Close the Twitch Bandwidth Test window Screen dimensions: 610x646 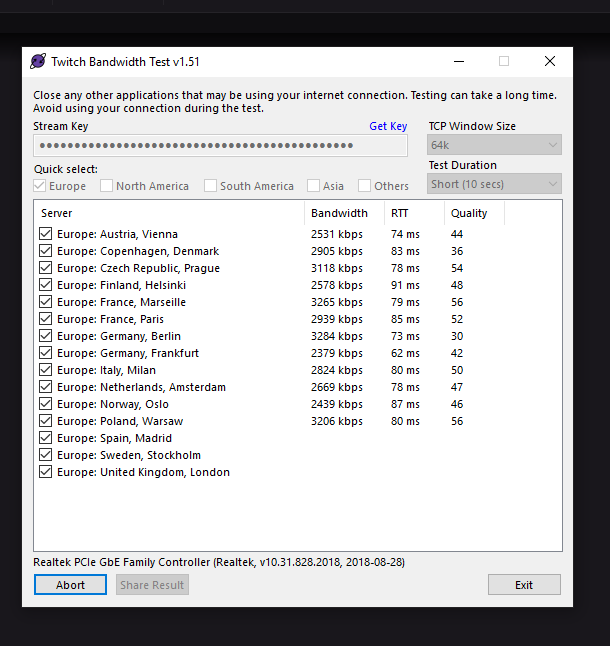pyautogui.click(x=550, y=61)
